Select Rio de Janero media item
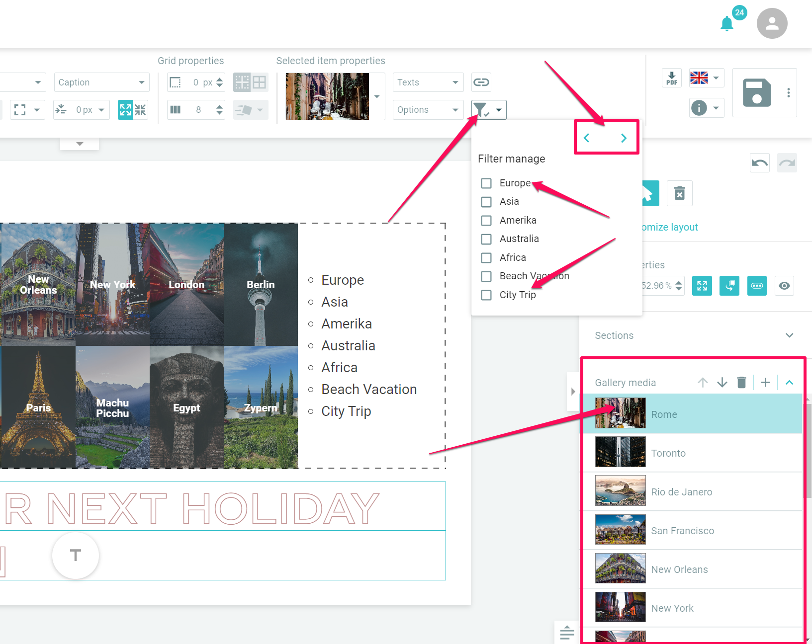This screenshot has height=644, width=812. (692, 491)
